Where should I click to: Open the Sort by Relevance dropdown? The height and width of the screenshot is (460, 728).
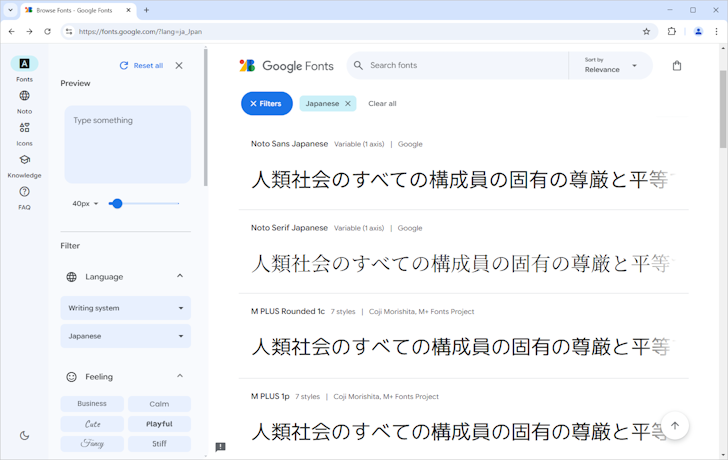pos(610,65)
